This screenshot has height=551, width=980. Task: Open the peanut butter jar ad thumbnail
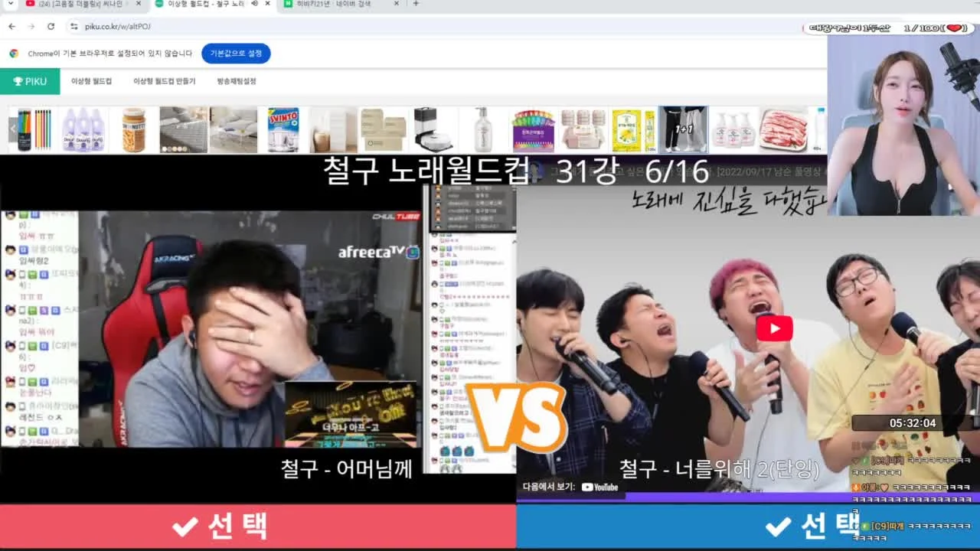point(133,129)
